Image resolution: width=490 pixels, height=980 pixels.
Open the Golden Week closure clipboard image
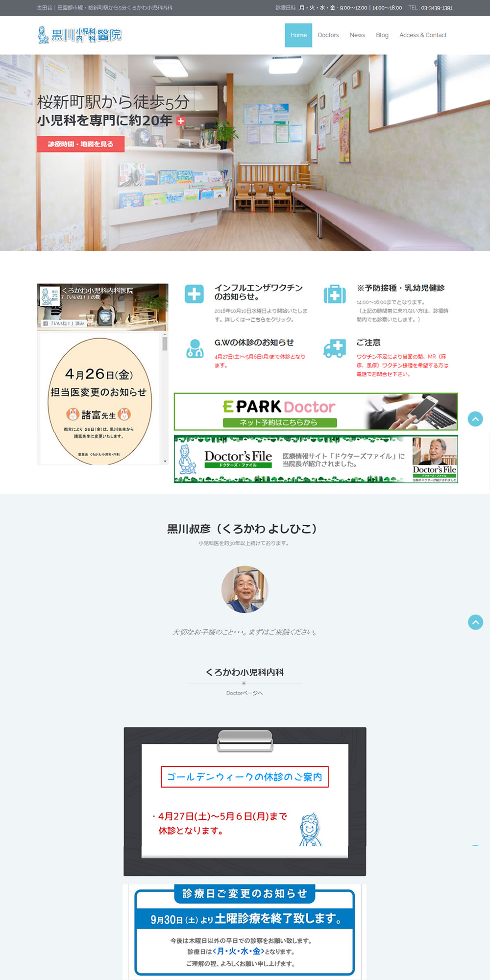pyautogui.click(x=245, y=802)
